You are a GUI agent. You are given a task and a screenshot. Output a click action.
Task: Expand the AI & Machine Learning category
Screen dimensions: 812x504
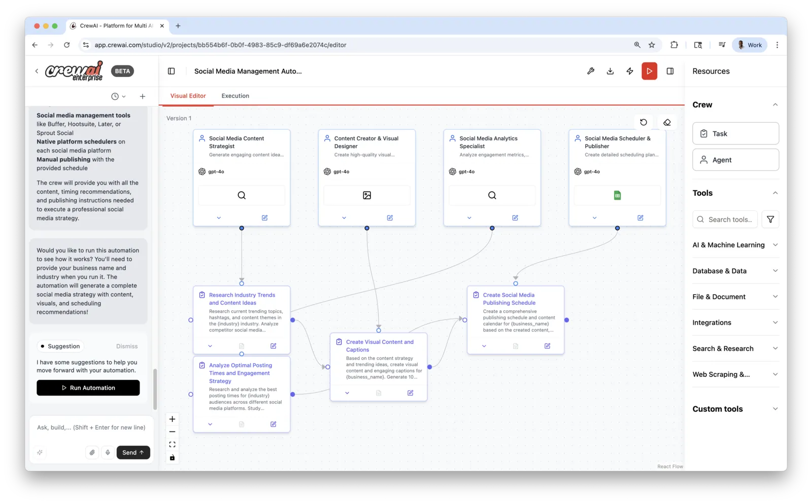735,245
